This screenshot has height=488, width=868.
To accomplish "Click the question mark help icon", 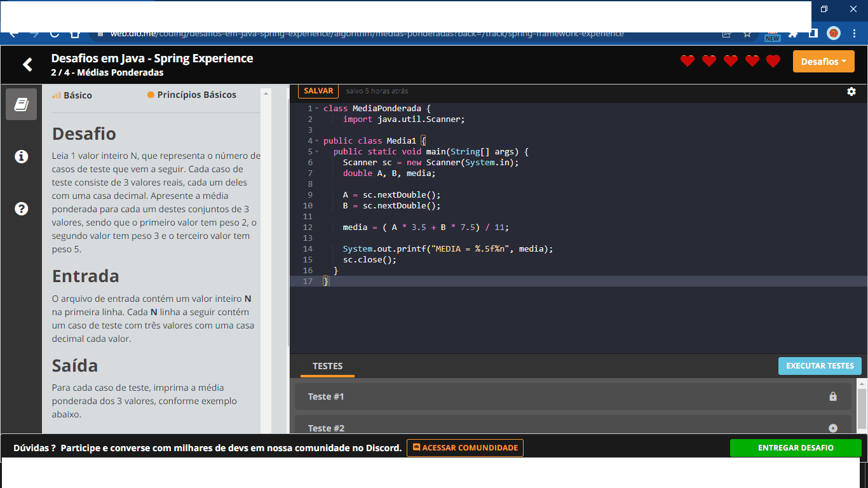I will [21, 208].
